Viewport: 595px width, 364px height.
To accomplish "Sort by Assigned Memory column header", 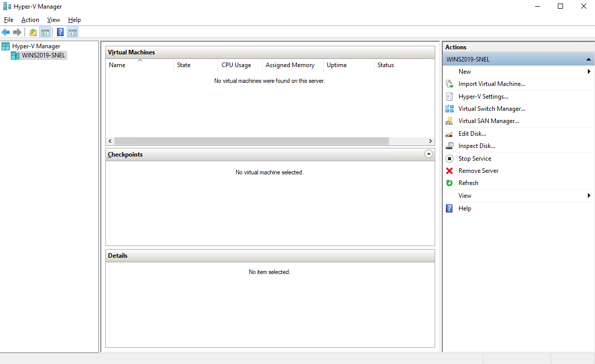I will (x=293, y=65).
